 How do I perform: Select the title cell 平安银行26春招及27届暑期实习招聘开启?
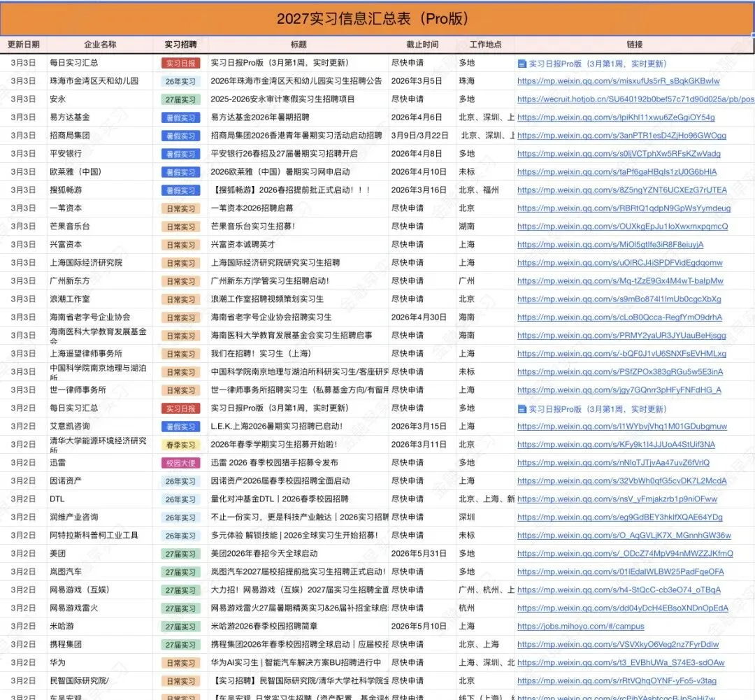(298, 154)
